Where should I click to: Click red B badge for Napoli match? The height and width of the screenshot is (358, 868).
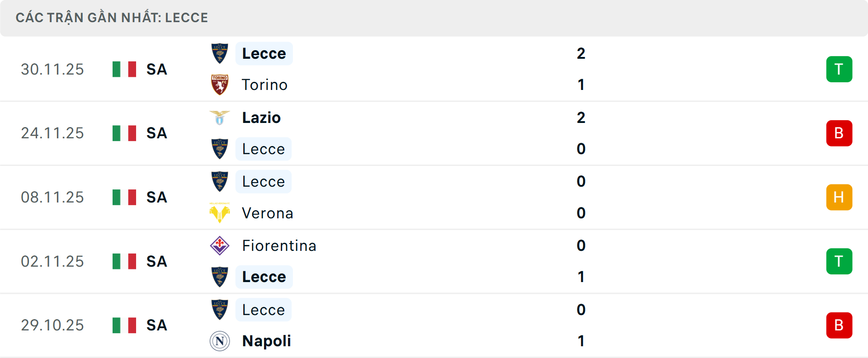tap(839, 325)
